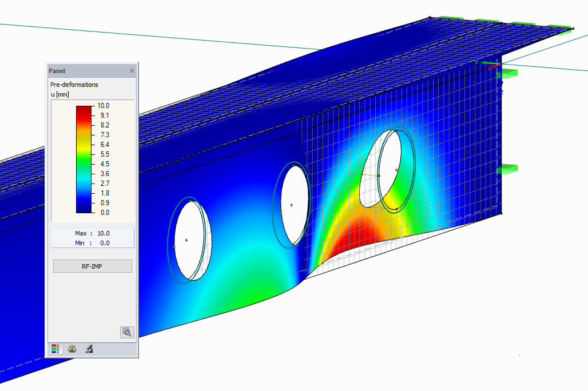
Task: Select the middle circular web opening
Action: pyautogui.click(x=293, y=204)
